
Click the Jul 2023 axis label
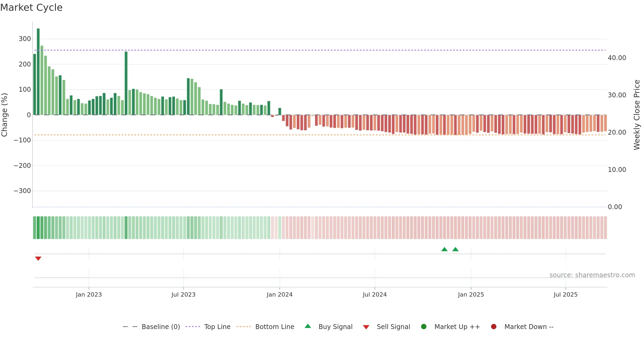pyautogui.click(x=184, y=295)
